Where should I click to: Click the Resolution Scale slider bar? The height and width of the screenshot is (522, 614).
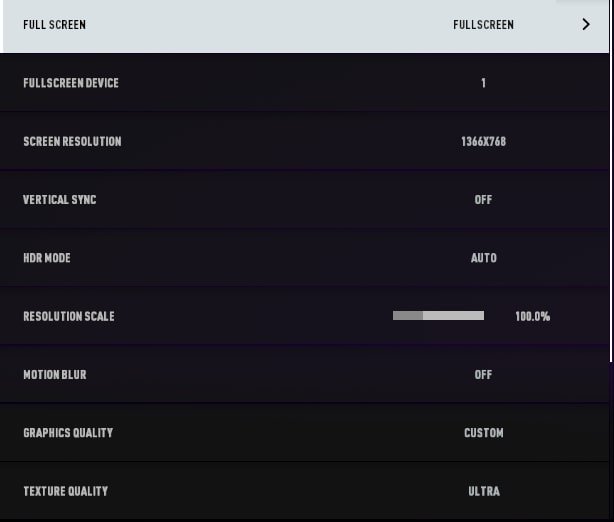(x=438, y=316)
